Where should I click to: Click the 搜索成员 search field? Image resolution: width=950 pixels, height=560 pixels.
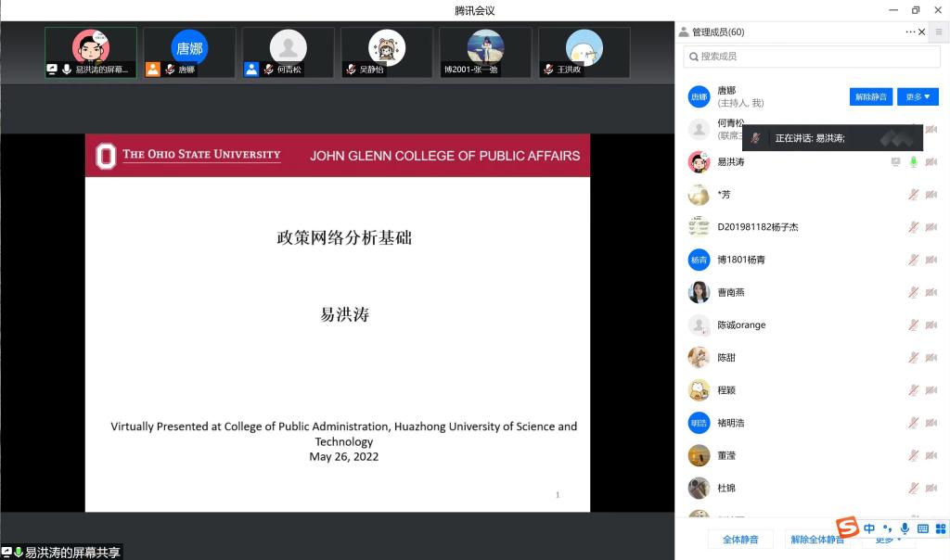point(812,57)
